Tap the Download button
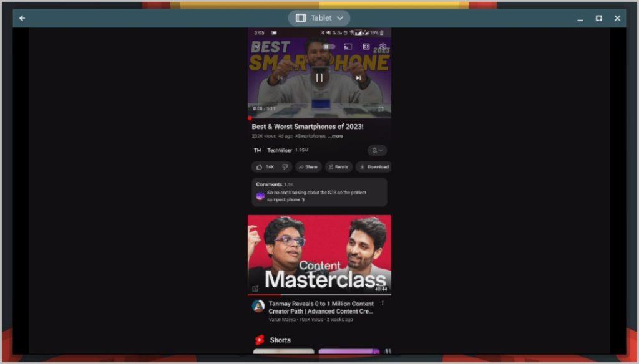 pos(374,167)
